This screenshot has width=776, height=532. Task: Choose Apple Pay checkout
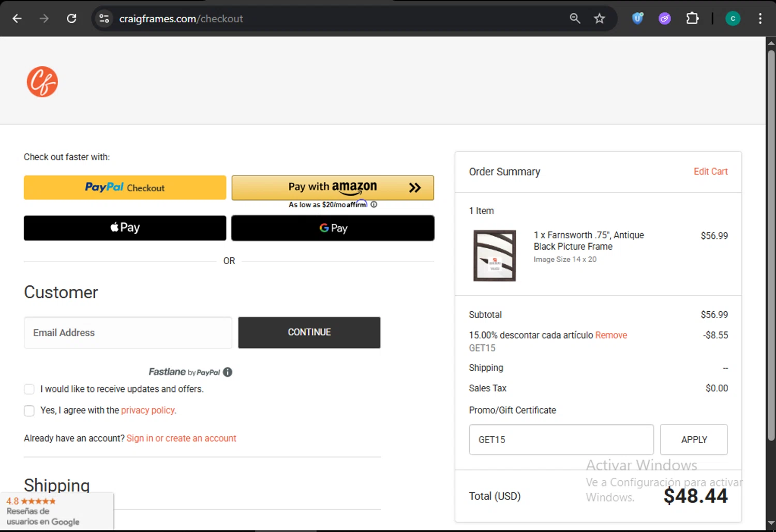coord(125,227)
